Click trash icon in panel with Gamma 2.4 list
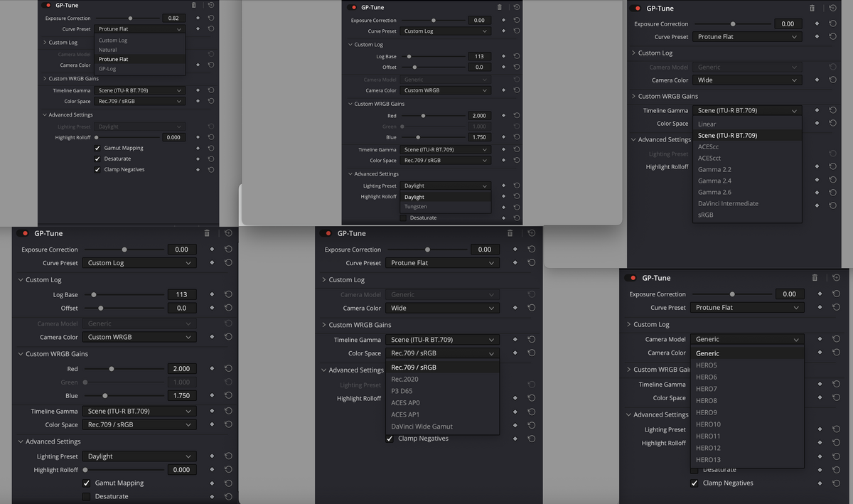This screenshot has height=504, width=853. (812, 9)
